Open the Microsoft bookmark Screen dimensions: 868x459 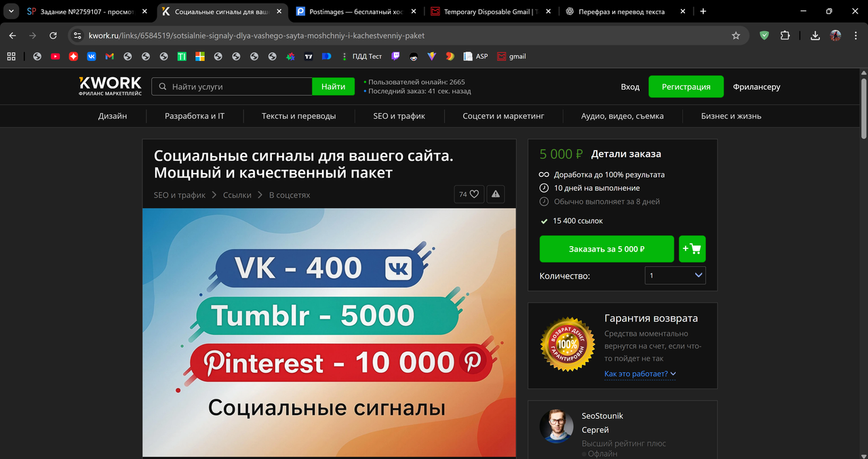coord(200,56)
